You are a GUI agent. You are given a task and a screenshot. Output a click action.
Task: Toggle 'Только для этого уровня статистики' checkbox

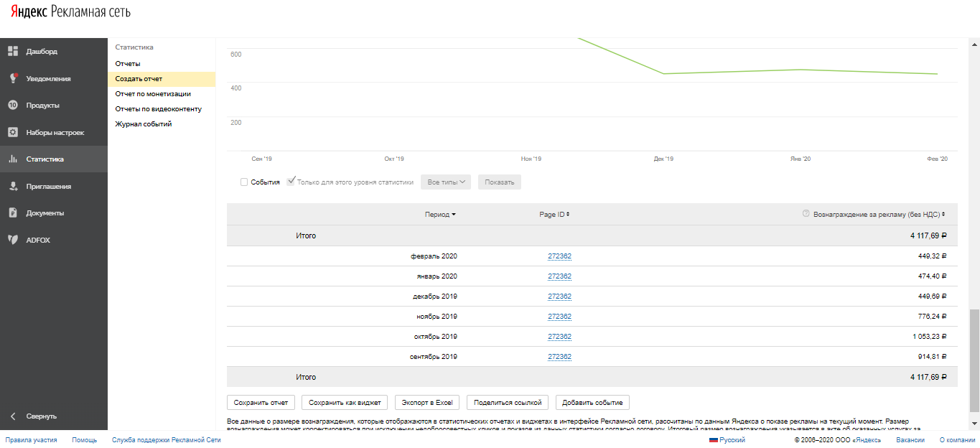coord(291,182)
